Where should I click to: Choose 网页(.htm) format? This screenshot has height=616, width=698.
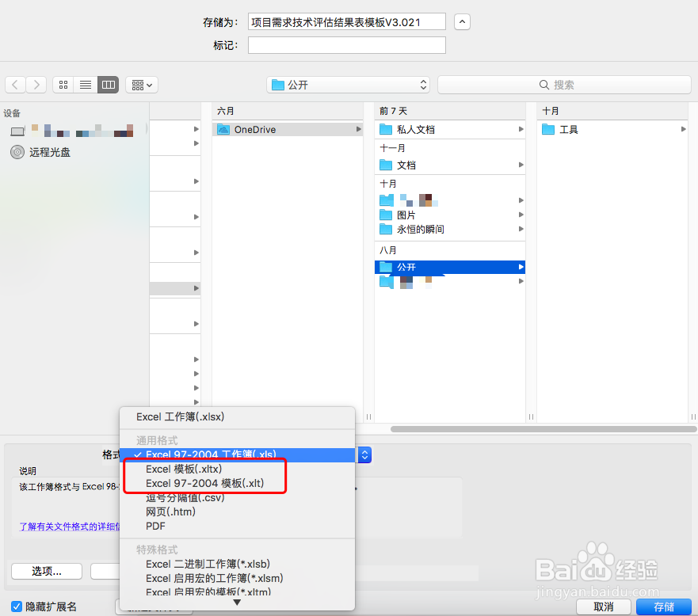tap(237, 511)
